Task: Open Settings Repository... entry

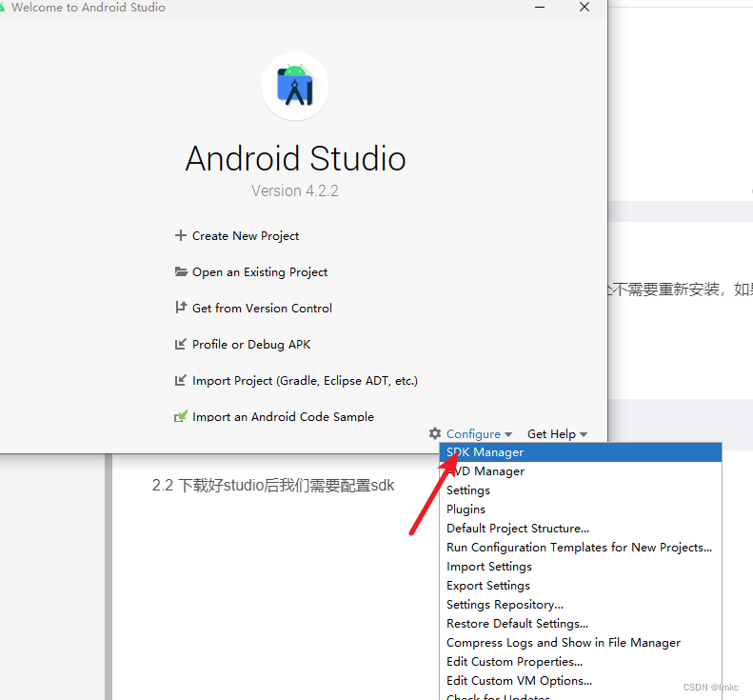Action: click(581, 605)
